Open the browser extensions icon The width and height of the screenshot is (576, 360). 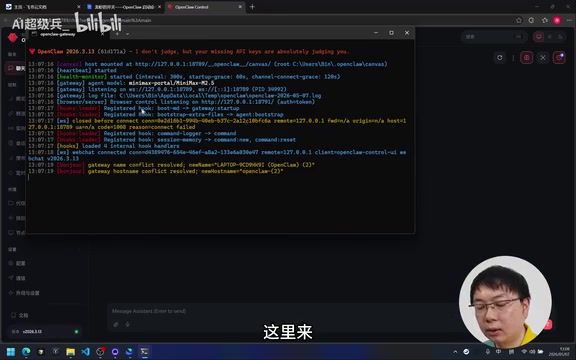[x=531, y=20]
